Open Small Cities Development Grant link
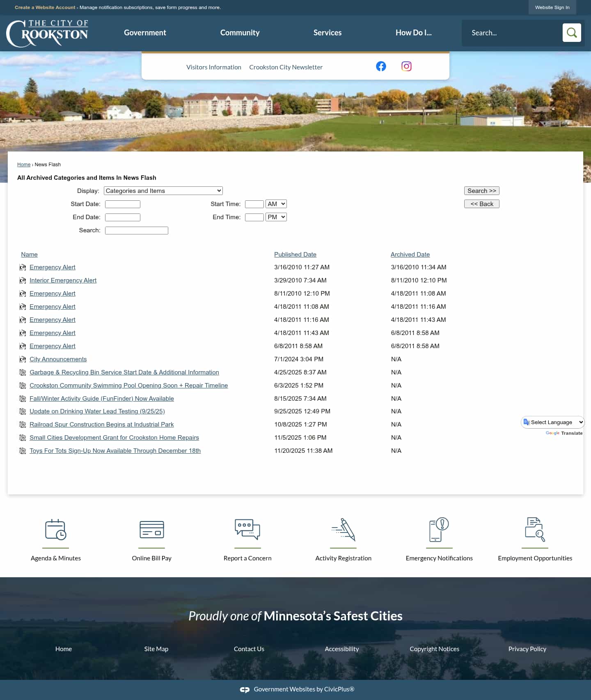The width and height of the screenshot is (591, 700). (x=114, y=438)
